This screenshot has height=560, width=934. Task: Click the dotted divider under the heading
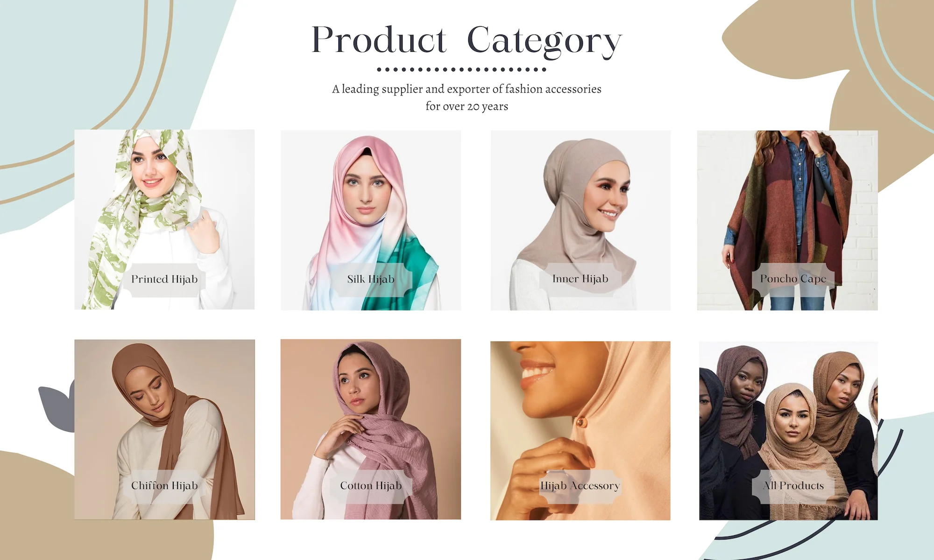click(461, 70)
